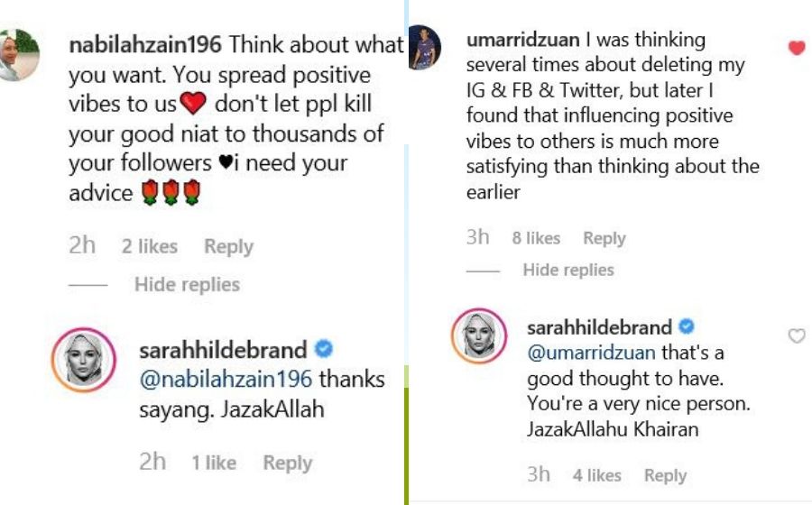This screenshot has width=812, height=505.
Task: View the 2 likes on nabilahzain196's comment
Action: 150,246
